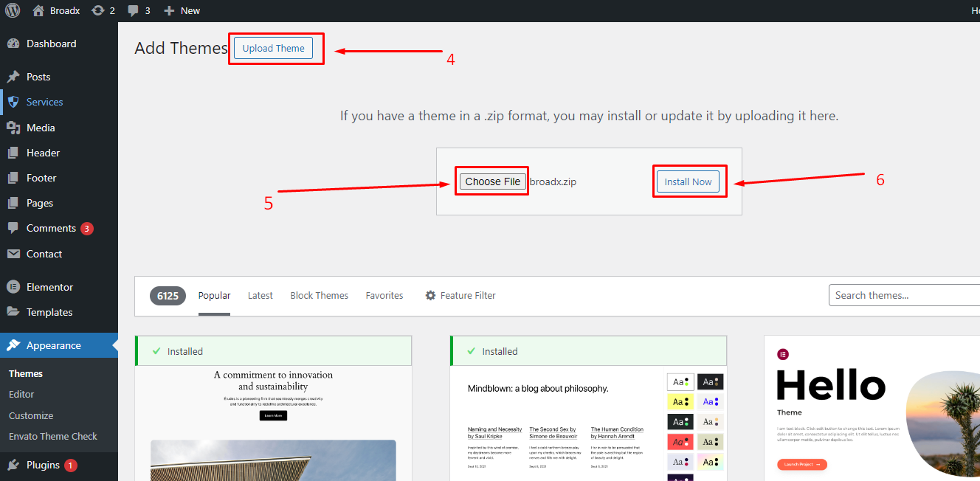Image resolution: width=980 pixels, height=481 pixels.
Task: Click the Contact envelope icon
Action: (13, 254)
